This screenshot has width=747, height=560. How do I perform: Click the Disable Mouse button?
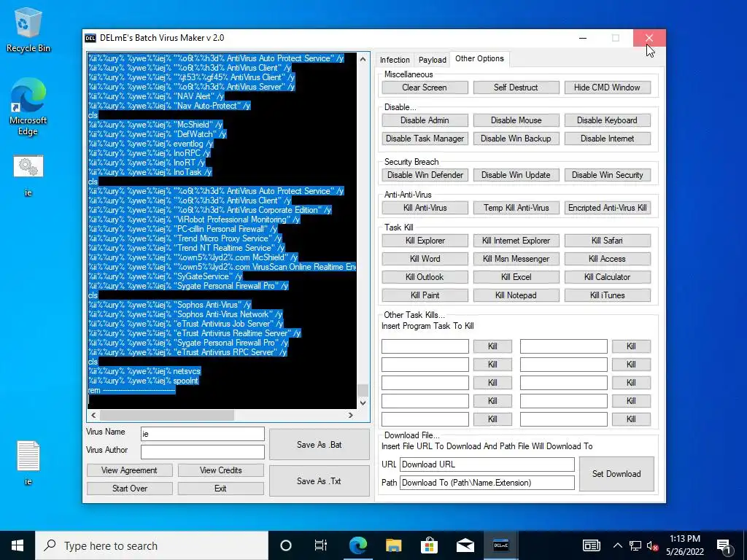pyautogui.click(x=516, y=120)
